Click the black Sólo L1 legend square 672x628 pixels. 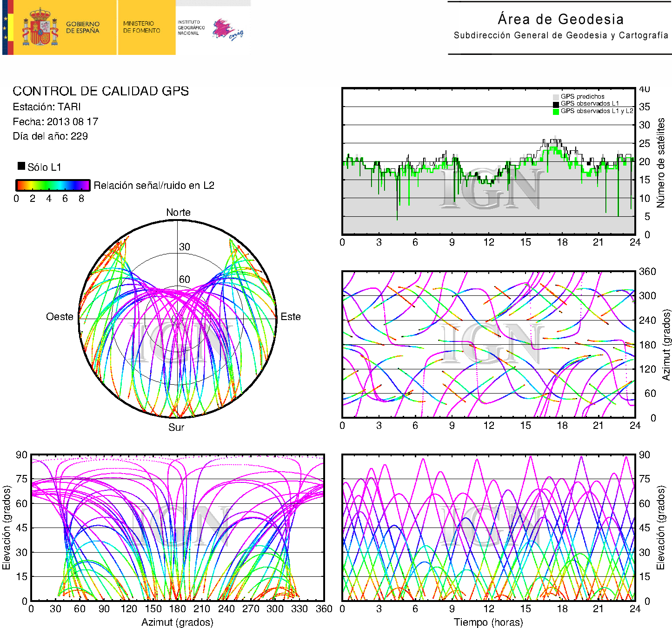(21, 166)
